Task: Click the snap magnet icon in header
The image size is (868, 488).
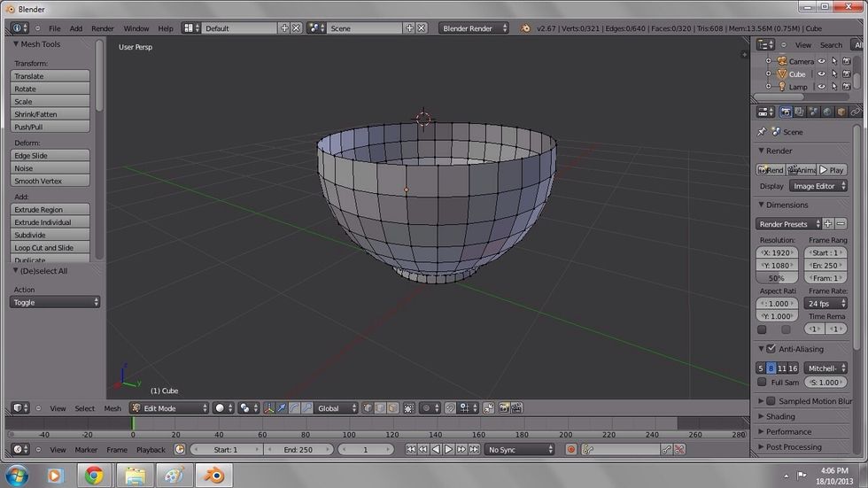Action: click(x=452, y=408)
